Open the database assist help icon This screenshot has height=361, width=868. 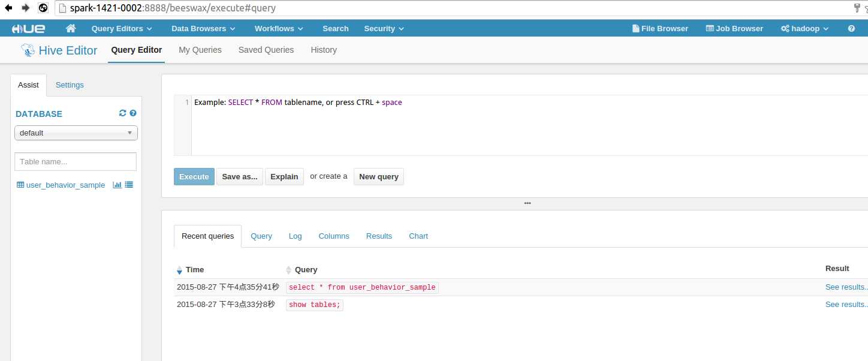[133, 113]
